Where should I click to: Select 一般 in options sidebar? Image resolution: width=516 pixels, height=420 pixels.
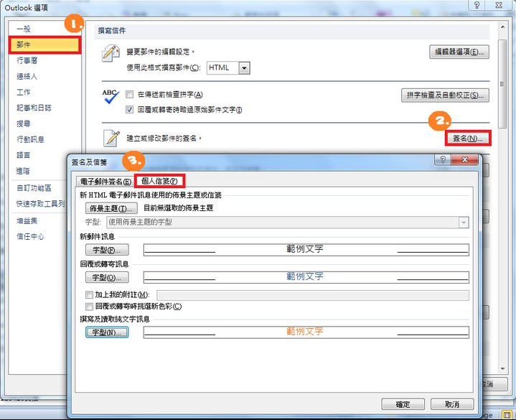point(24,29)
